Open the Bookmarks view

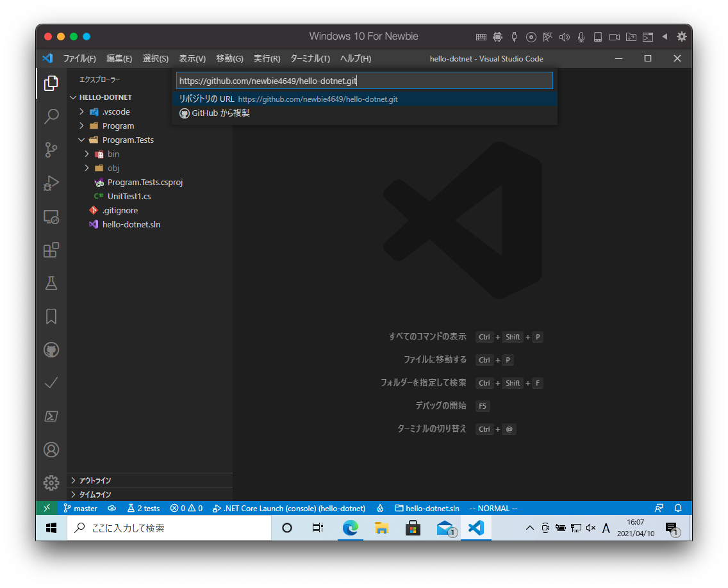(x=51, y=316)
